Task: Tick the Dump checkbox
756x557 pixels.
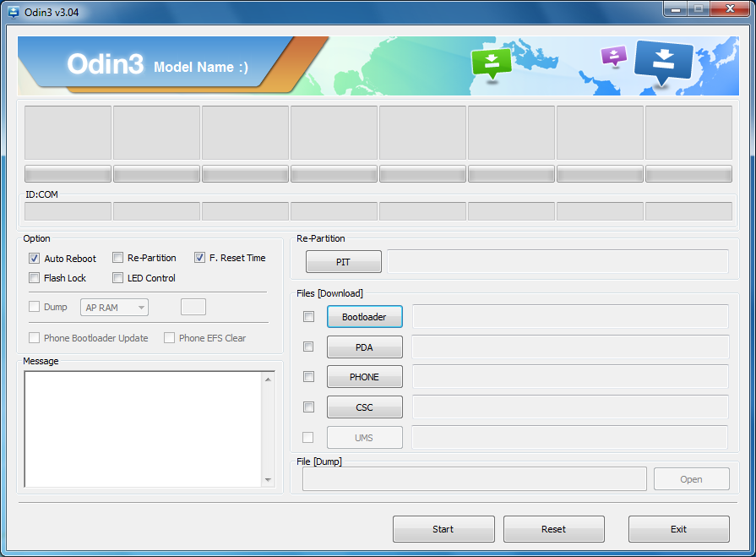Action: [35, 307]
